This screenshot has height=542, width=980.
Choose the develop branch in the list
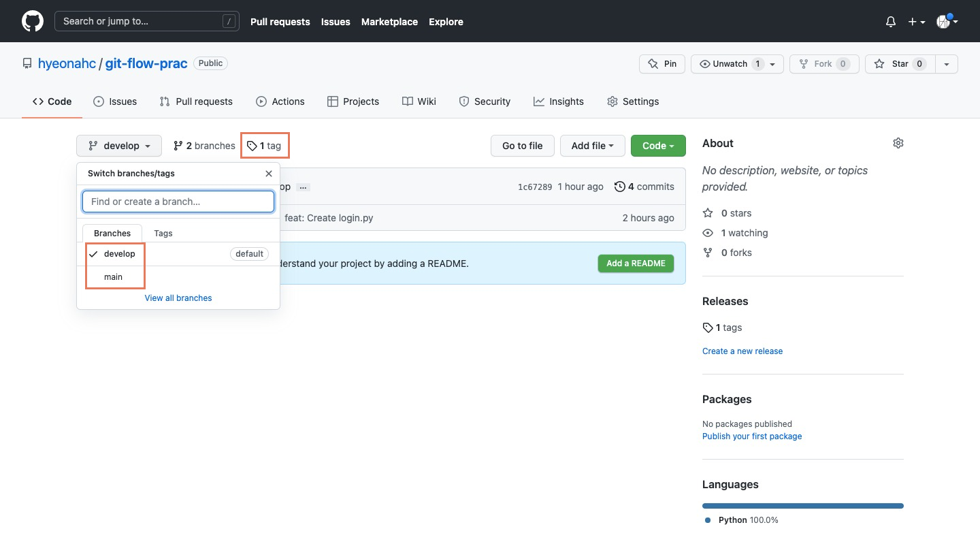(x=178, y=254)
